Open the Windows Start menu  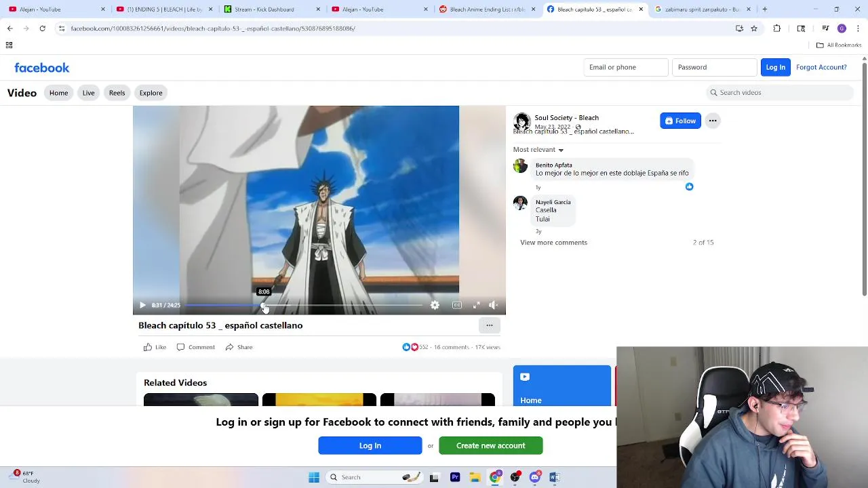tap(314, 477)
